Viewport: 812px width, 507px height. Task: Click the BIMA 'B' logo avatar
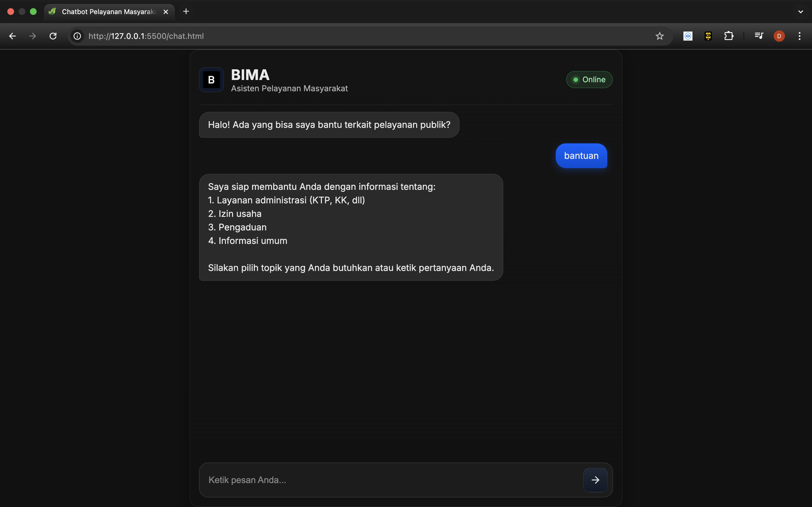(x=211, y=80)
